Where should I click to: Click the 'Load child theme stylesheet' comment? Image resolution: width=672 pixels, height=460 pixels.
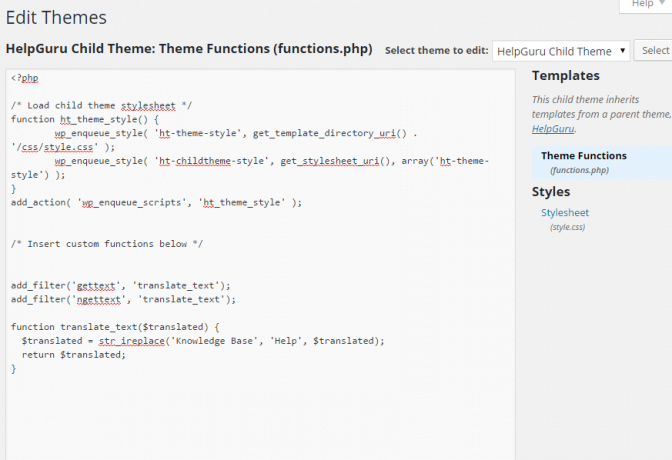102,105
